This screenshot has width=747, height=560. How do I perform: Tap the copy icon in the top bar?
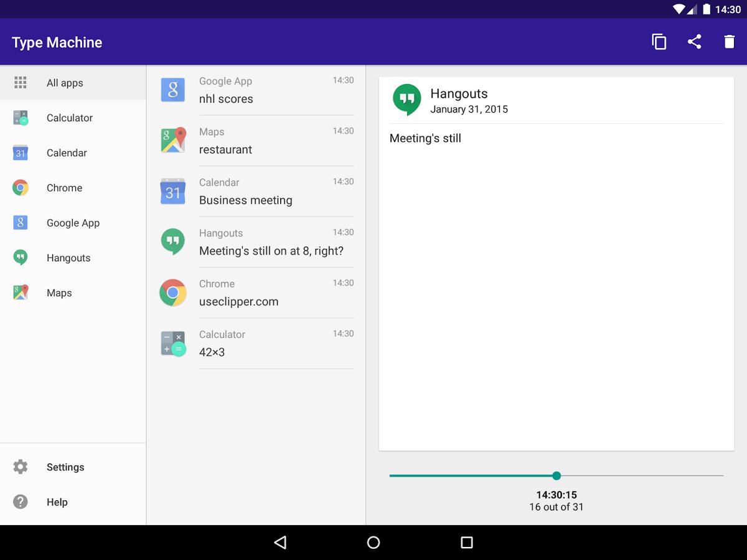click(659, 42)
